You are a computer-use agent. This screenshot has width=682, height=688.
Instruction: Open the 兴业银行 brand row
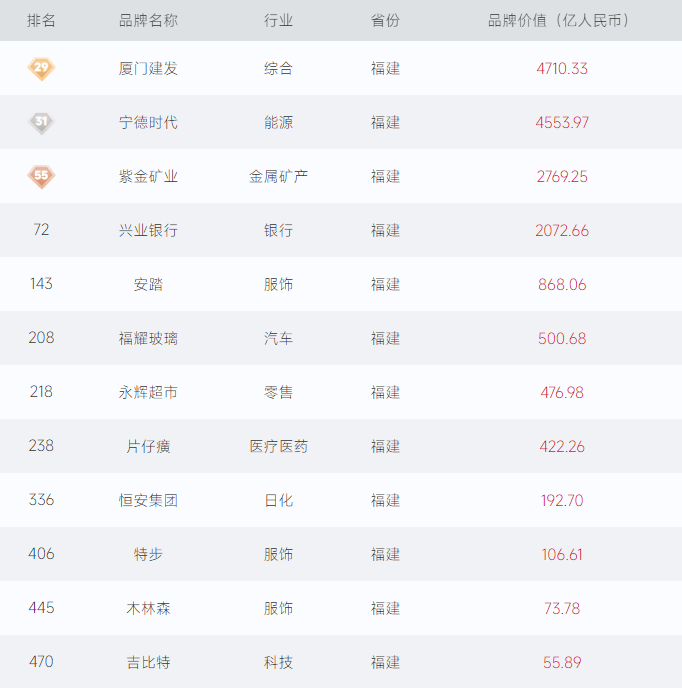(x=148, y=231)
